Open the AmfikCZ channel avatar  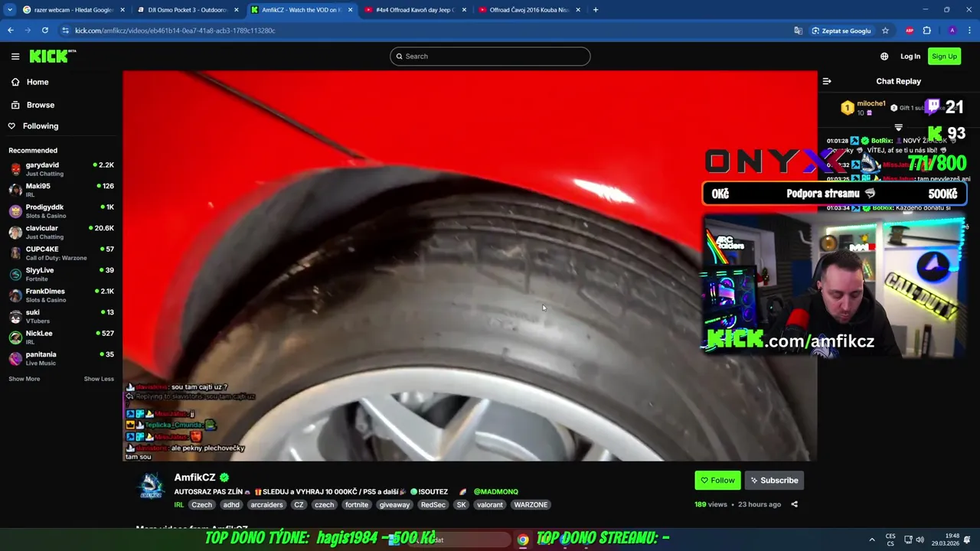pyautogui.click(x=151, y=486)
